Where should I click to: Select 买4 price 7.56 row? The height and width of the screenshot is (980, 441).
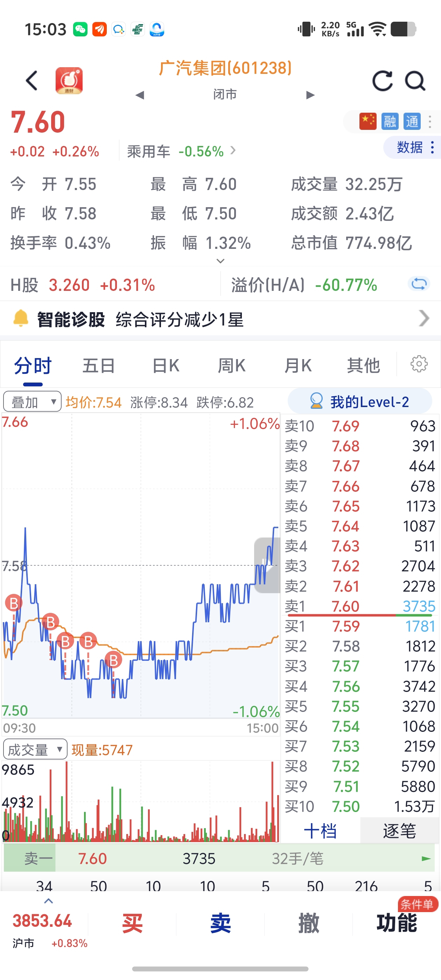(x=359, y=686)
